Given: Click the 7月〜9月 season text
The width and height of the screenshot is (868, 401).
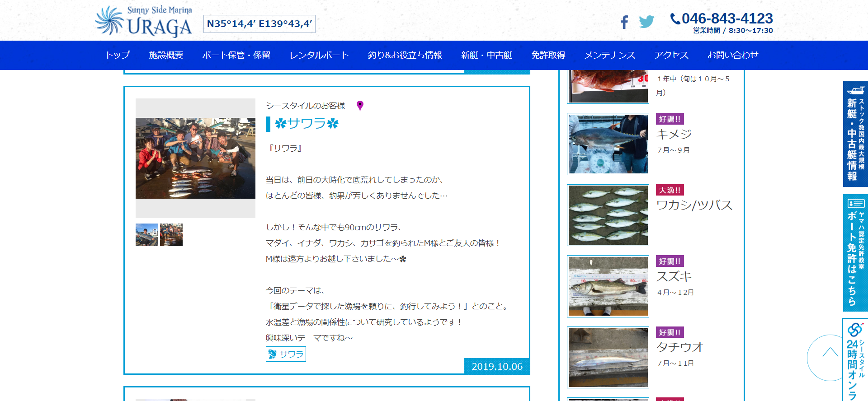Looking at the screenshot, I should [673, 150].
